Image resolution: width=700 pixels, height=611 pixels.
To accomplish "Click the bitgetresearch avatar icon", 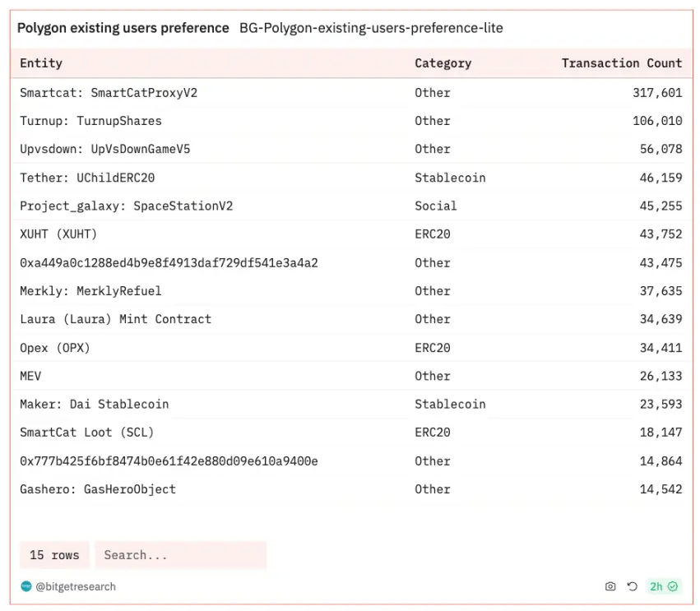I will click(25, 586).
